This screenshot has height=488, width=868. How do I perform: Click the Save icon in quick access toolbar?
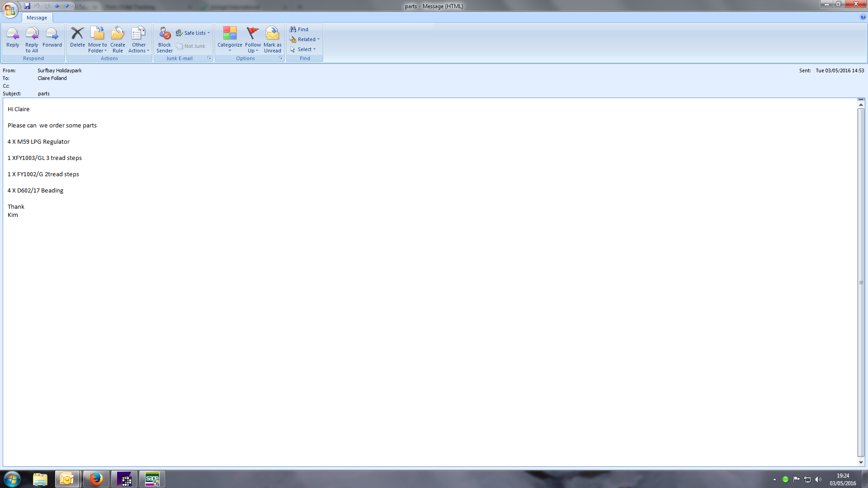(27, 6)
